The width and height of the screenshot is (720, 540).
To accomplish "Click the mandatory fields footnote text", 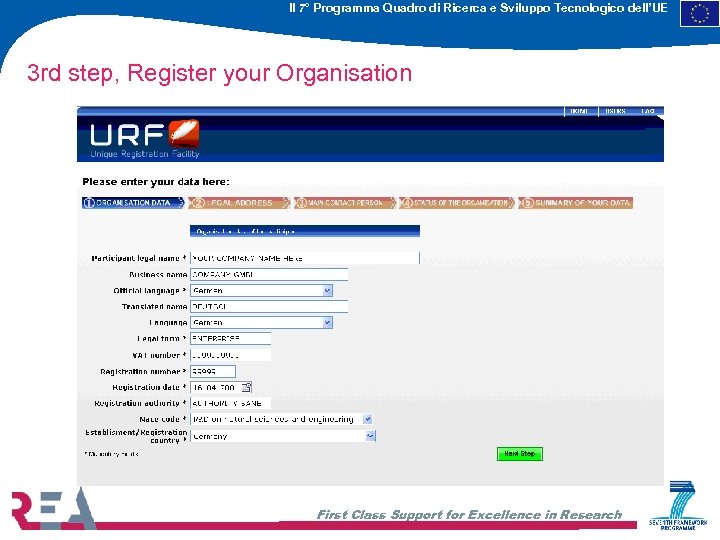I will (111, 454).
